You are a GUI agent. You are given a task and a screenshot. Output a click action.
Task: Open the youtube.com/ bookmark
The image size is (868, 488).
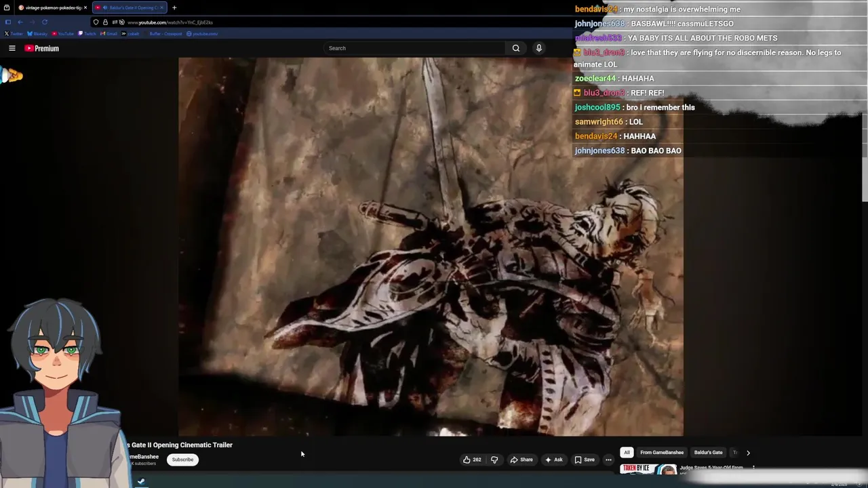point(202,33)
